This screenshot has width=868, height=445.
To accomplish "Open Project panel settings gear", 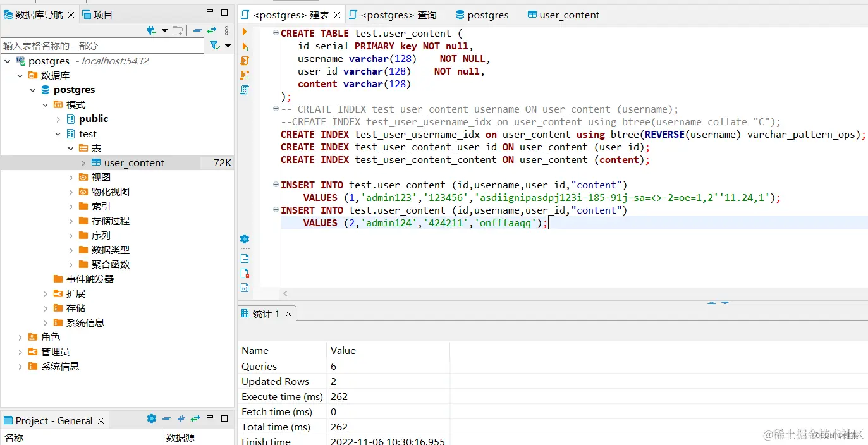I will (x=152, y=418).
